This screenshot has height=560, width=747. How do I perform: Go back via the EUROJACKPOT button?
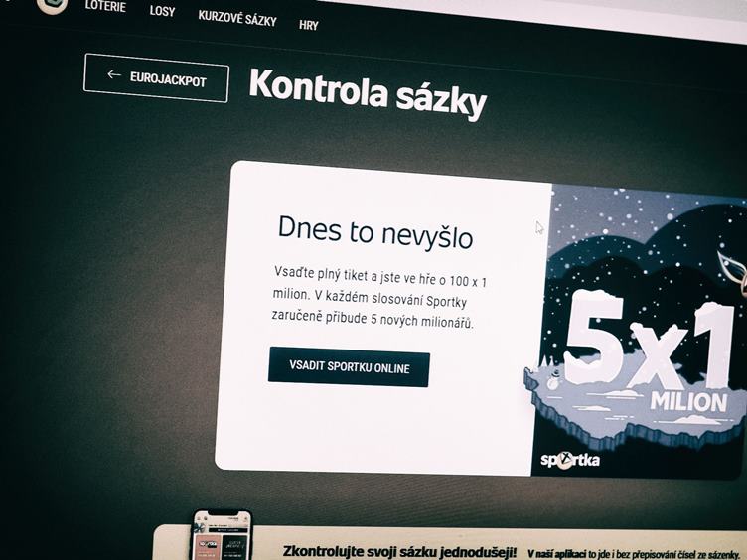[156, 77]
